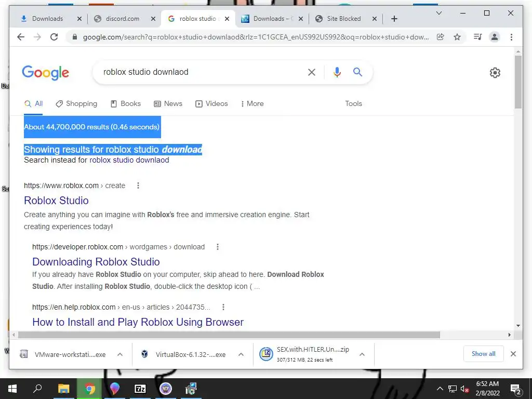Open options for the roblox.com create result
The image size is (532, 399).
pos(138,185)
